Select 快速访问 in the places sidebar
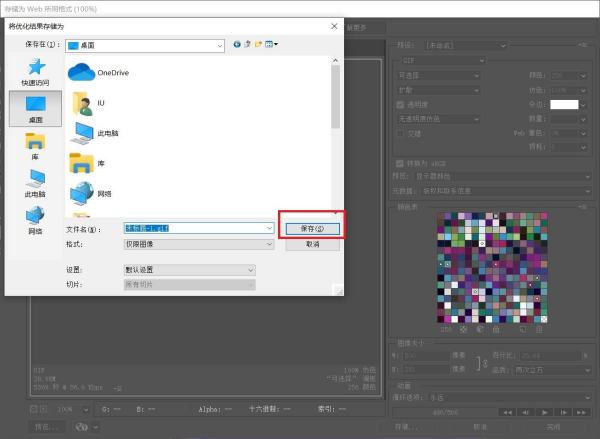This screenshot has width=600, height=439. point(37,71)
